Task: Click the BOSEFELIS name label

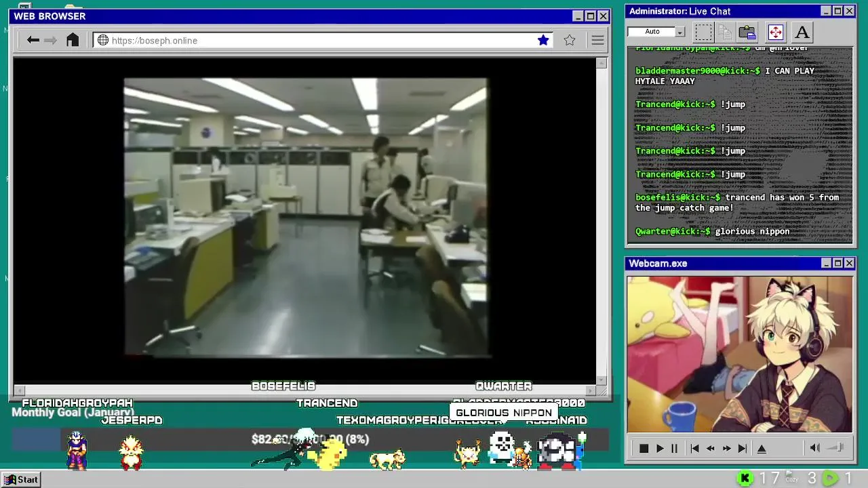Action: pyautogui.click(x=283, y=386)
